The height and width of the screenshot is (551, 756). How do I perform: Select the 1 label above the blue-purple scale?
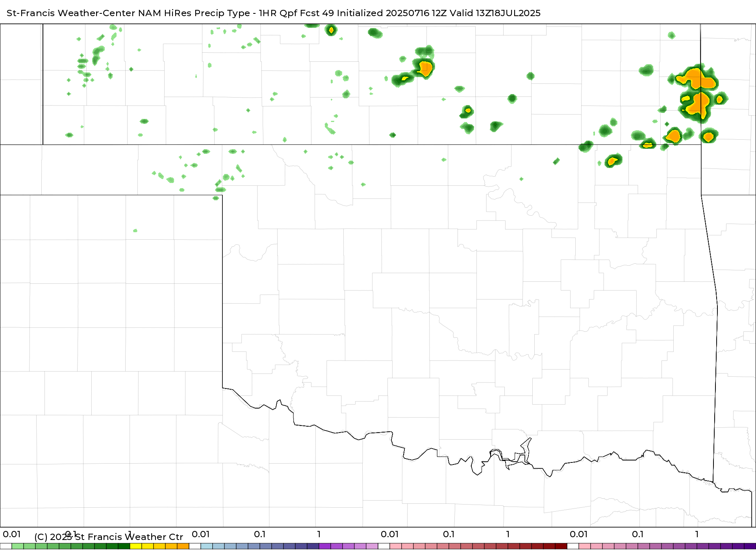click(319, 534)
